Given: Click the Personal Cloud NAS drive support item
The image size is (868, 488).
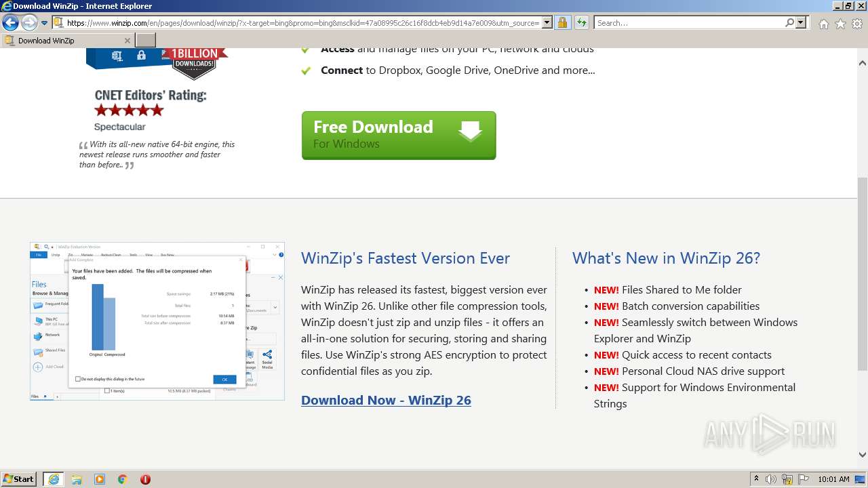Looking at the screenshot, I should pos(703,371).
